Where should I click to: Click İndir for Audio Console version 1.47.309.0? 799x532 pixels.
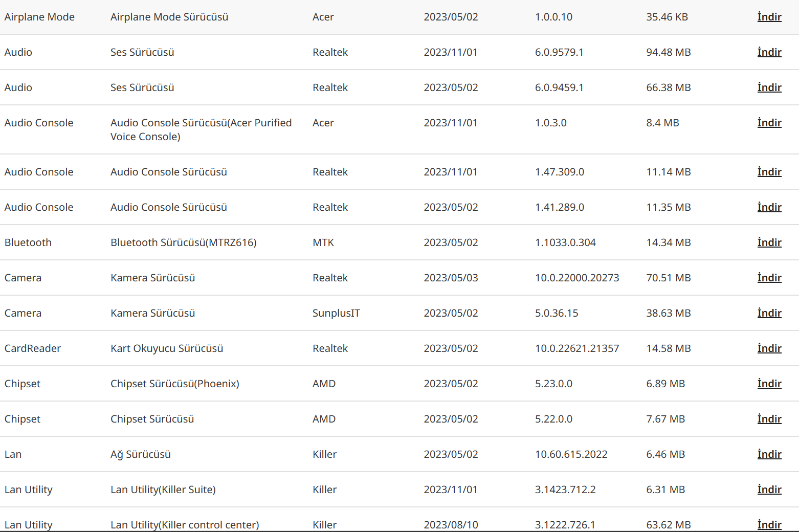[x=769, y=172]
